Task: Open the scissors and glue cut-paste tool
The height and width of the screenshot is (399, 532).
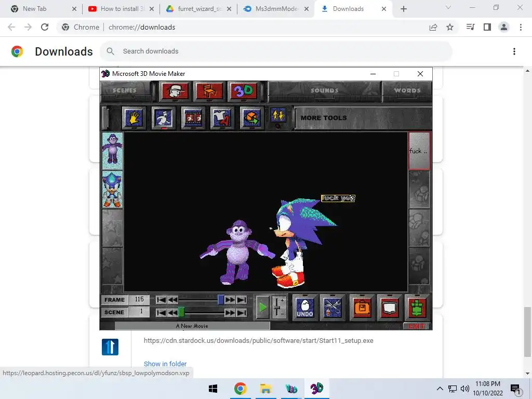Action: 332,308
